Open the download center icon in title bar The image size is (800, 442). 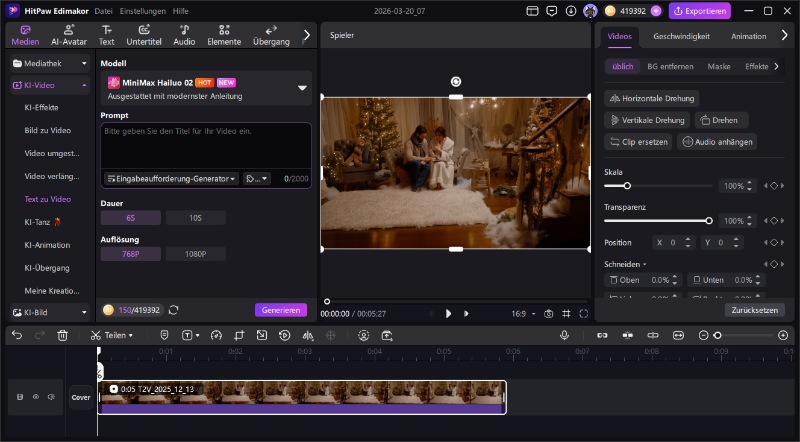[571, 11]
